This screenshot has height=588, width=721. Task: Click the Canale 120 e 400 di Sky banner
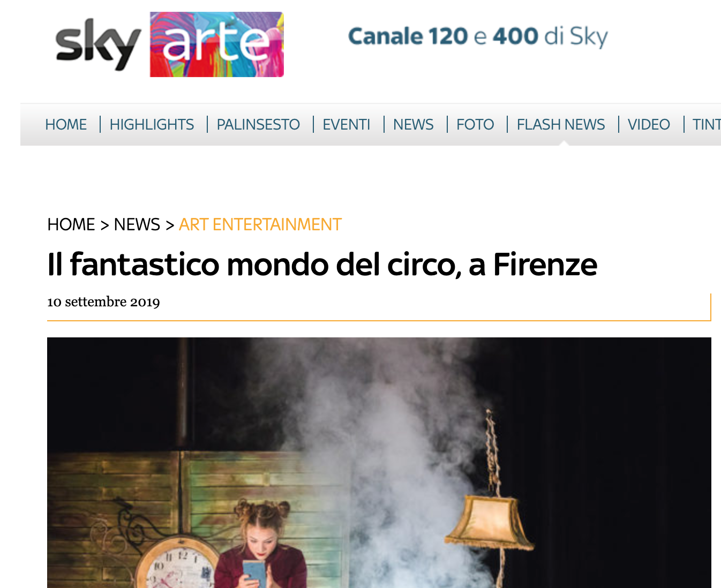tap(478, 37)
